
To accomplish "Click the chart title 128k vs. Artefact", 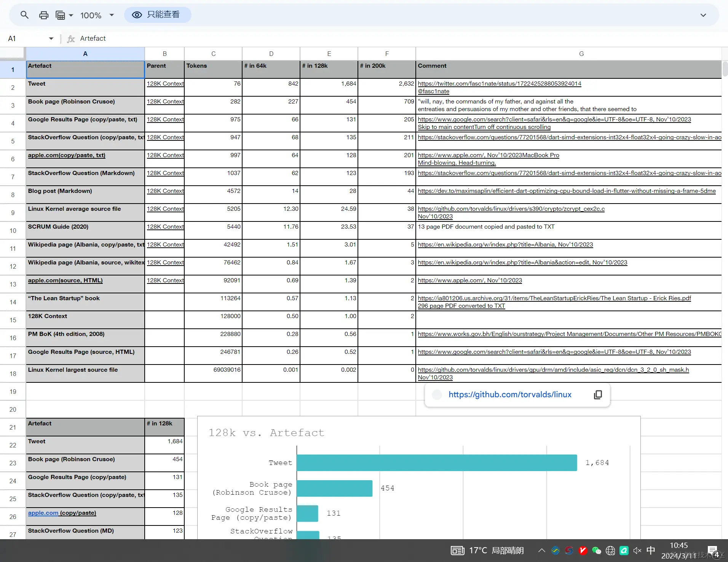I will click(267, 433).
